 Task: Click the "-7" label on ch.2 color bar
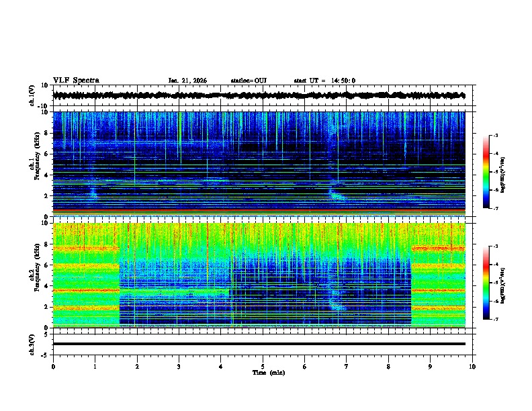[496, 319]
